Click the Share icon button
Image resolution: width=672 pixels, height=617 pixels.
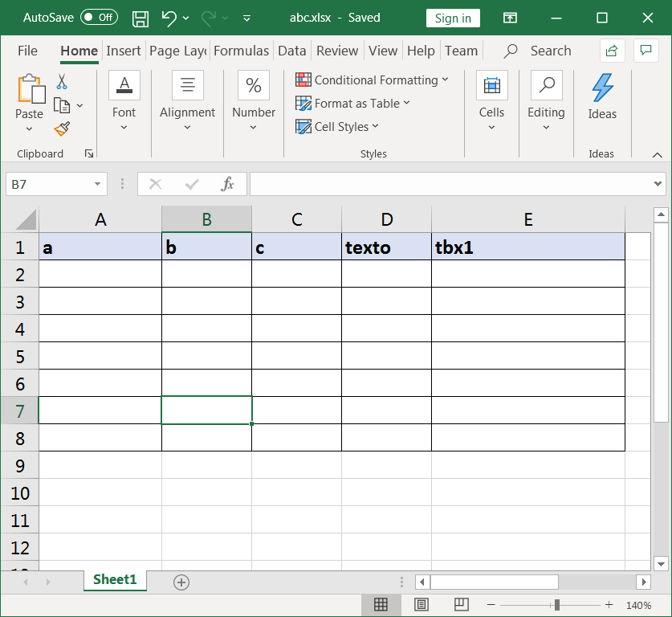[x=612, y=51]
